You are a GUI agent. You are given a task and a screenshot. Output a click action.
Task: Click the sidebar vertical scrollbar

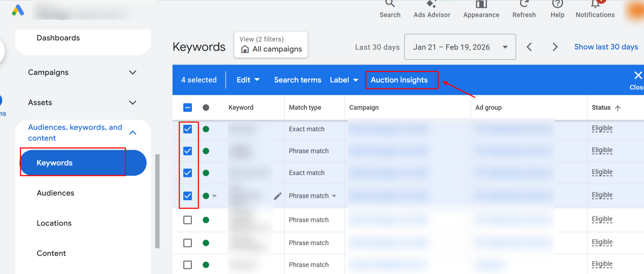coord(157,201)
